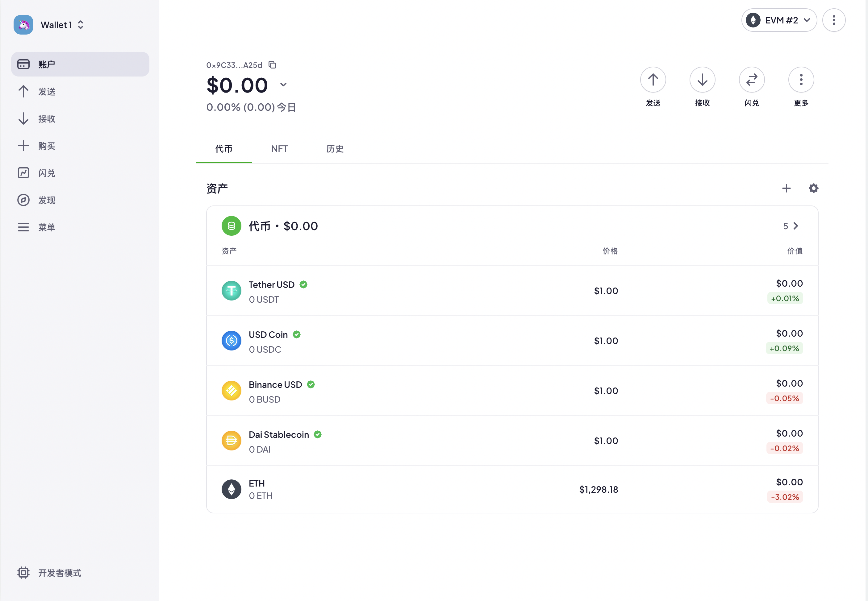Open the 更多 three-dot action menu
The width and height of the screenshot is (868, 601).
point(801,80)
